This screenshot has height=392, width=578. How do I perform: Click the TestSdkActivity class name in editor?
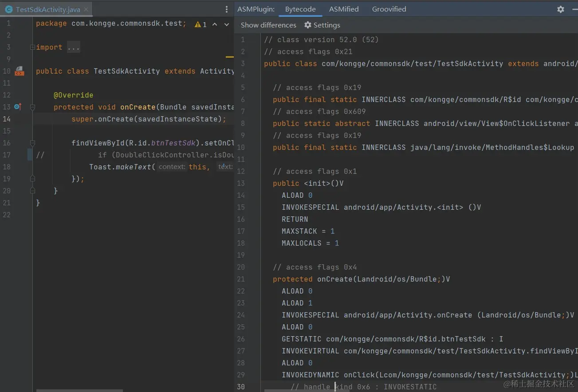[127, 71]
